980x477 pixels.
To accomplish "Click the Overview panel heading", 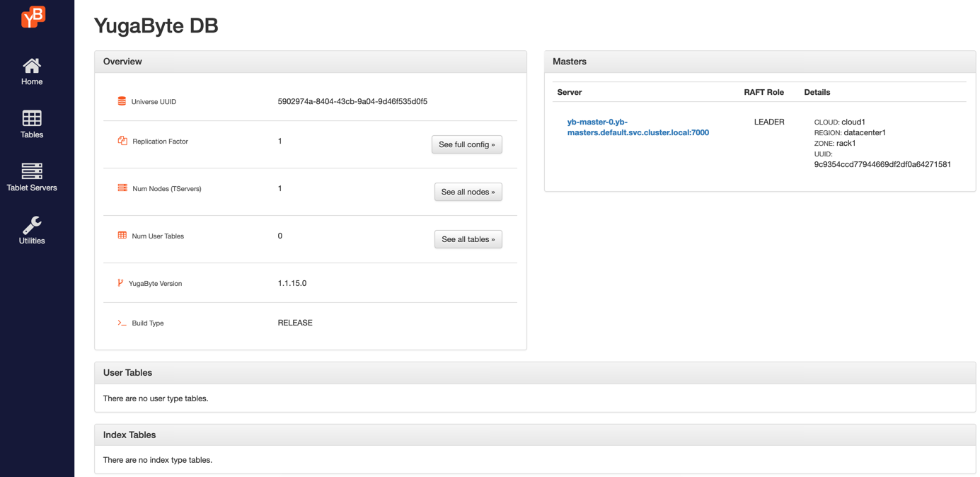I will pyautogui.click(x=122, y=62).
